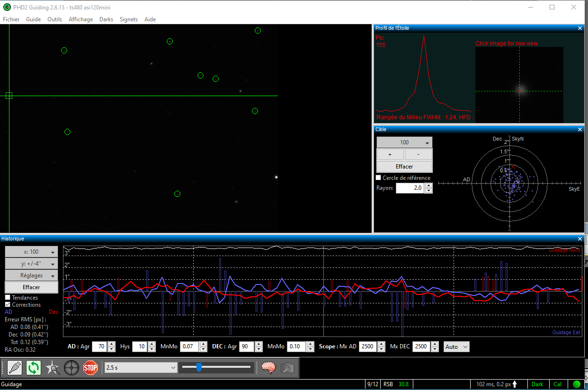Image resolution: width=588 pixels, height=390 pixels.
Task: Close the Profil de l'Étoile panel
Action: point(580,28)
